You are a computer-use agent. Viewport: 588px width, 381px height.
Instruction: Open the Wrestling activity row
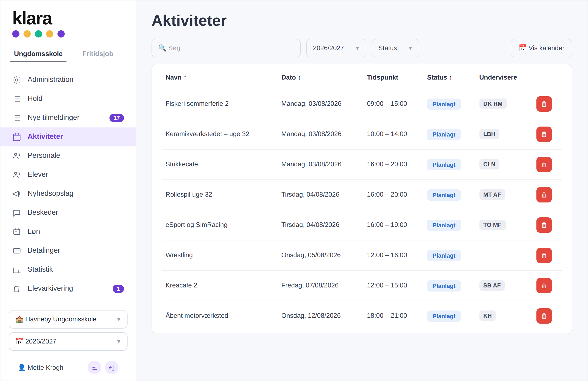point(362,255)
